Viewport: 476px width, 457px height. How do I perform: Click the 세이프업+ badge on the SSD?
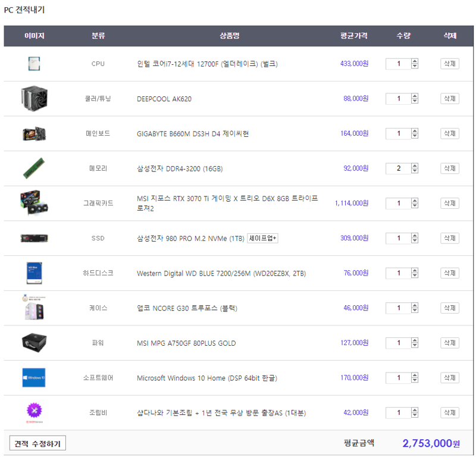click(262, 238)
